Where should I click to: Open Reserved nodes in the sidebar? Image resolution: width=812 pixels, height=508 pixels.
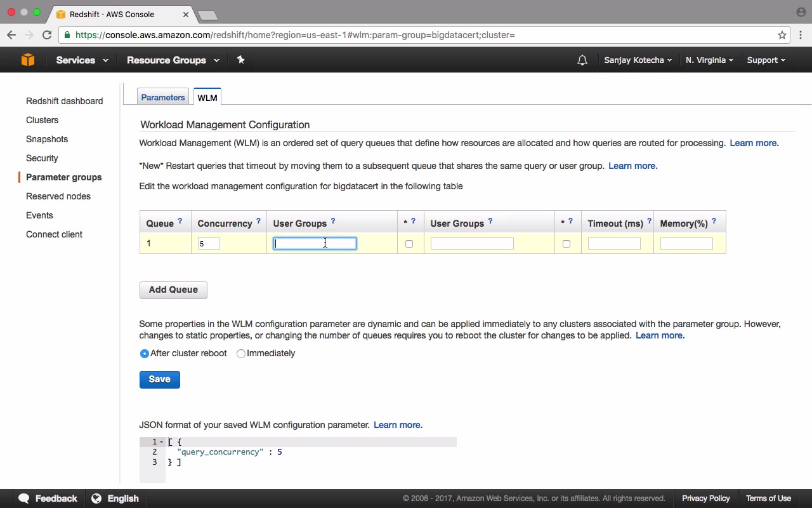point(58,196)
